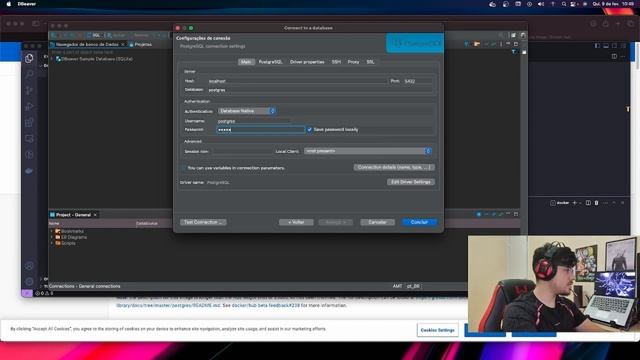
Task: Open the Driver properties tab
Action: tap(307, 62)
